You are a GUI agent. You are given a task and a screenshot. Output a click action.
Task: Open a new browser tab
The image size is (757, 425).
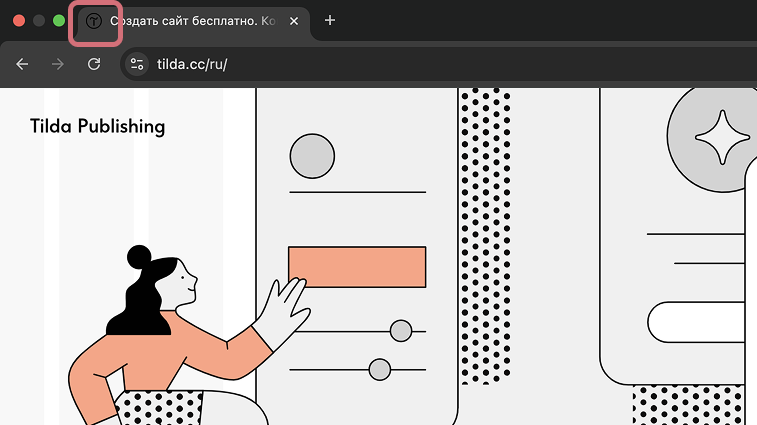(x=330, y=20)
